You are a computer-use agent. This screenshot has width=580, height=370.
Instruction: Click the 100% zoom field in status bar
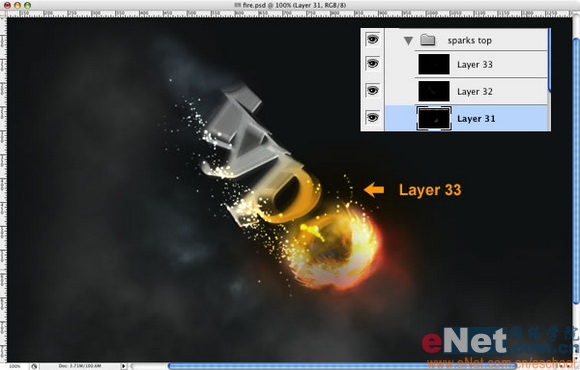coord(15,366)
